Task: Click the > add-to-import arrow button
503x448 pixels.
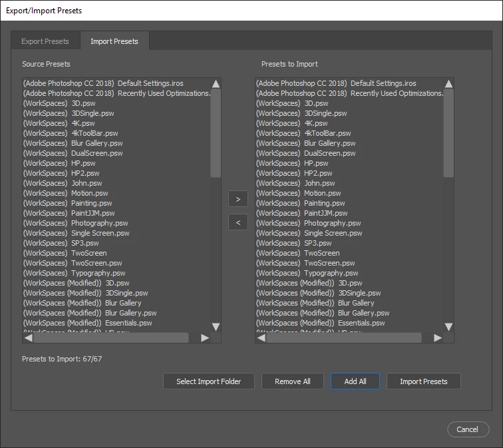Action: pyautogui.click(x=238, y=199)
